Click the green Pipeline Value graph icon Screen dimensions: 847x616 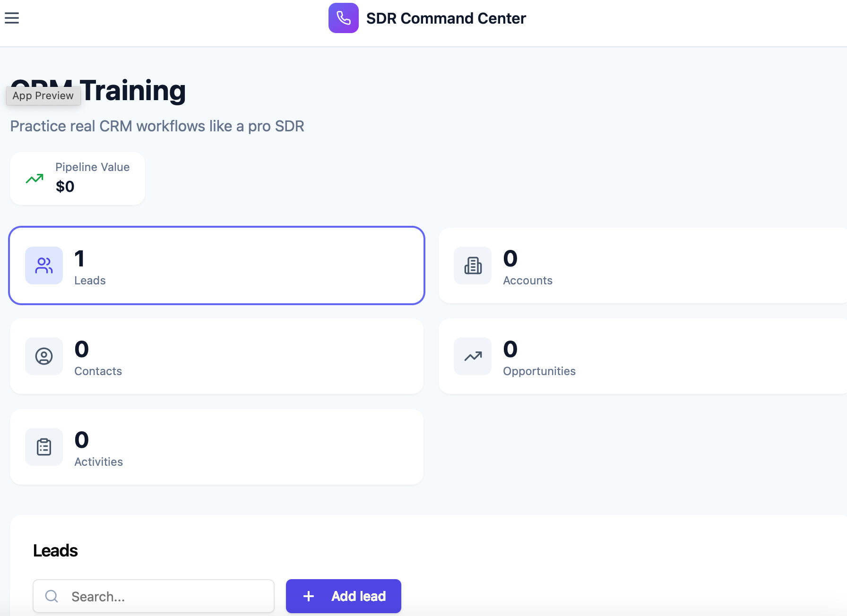tap(34, 179)
